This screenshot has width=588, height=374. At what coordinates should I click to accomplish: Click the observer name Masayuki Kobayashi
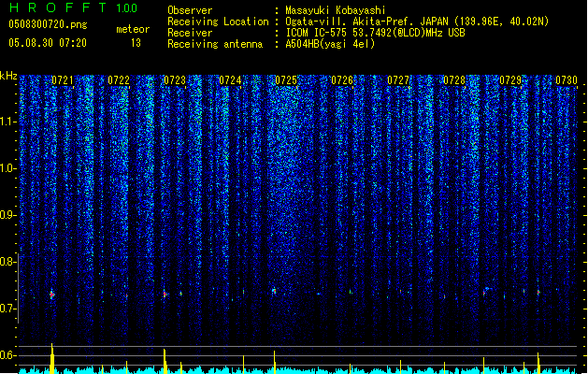(x=336, y=10)
